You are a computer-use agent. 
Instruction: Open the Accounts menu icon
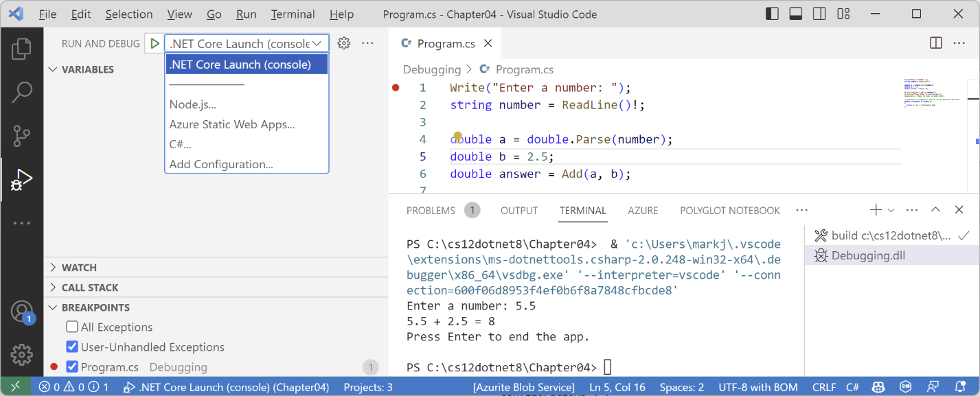click(22, 312)
